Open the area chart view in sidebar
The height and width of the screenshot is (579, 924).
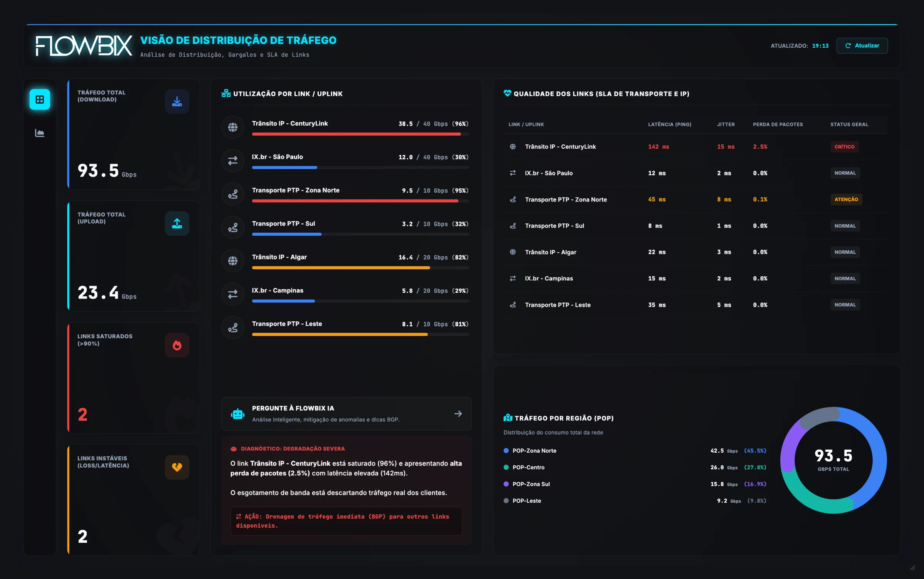(x=40, y=133)
